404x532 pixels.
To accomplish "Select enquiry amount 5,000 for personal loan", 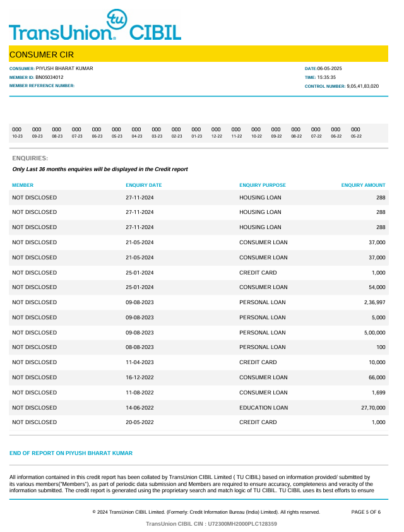I will click(x=378, y=317).
